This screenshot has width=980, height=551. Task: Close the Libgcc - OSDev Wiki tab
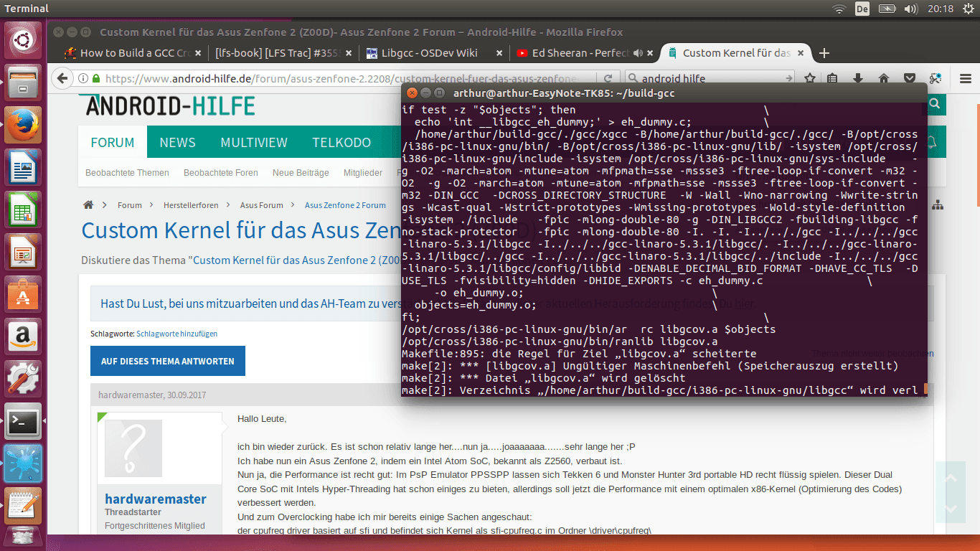point(499,53)
